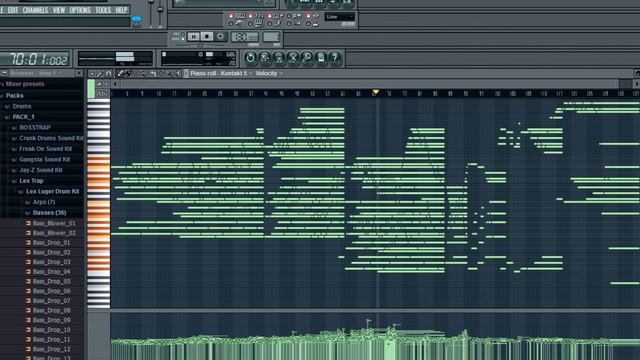
Task: Select sample Bass_Drop_05
Action: pyautogui.click(x=51, y=281)
